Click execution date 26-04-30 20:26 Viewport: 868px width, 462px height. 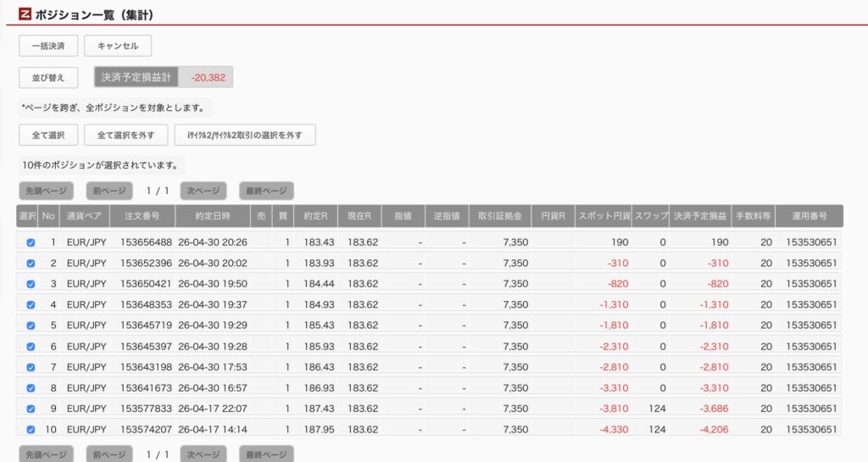(x=213, y=242)
